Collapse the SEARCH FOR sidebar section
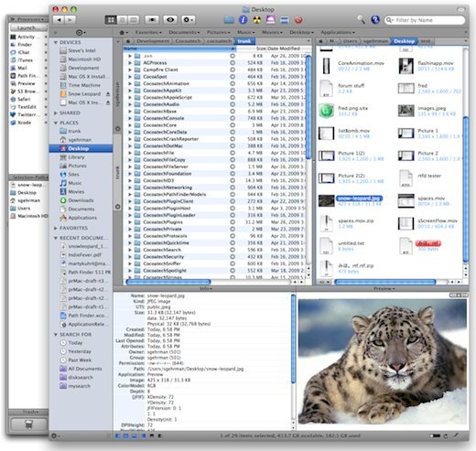Viewport: 476px width, 451px height. (x=56, y=335)
